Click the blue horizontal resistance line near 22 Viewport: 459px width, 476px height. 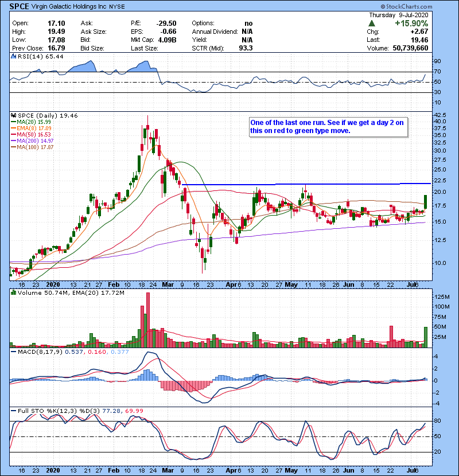click(306, 184)
